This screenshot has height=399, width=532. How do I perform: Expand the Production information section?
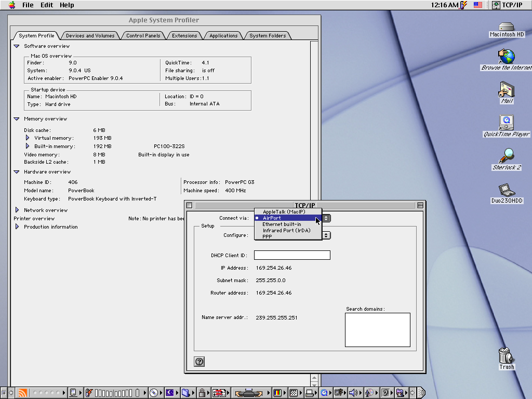[x=17, y=227]
